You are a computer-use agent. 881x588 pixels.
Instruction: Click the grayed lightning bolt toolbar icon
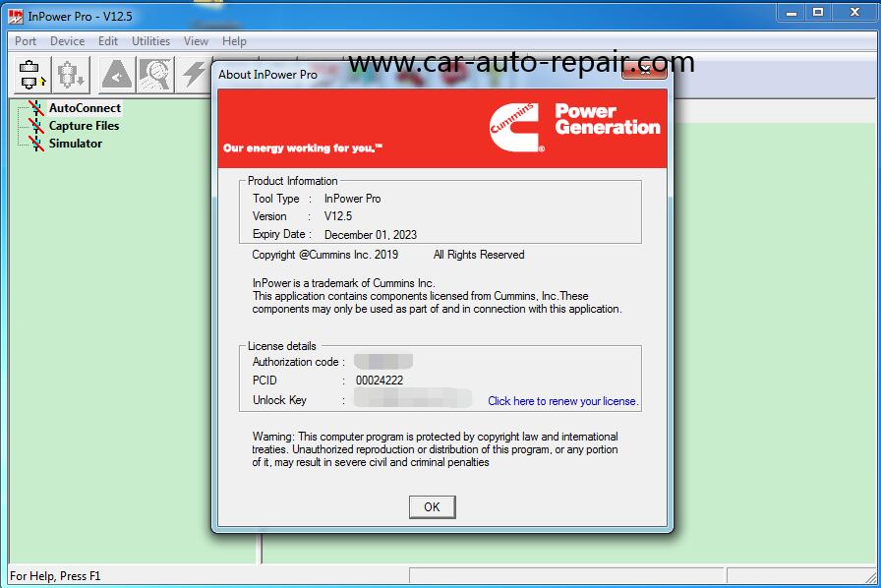click(194, 74)
